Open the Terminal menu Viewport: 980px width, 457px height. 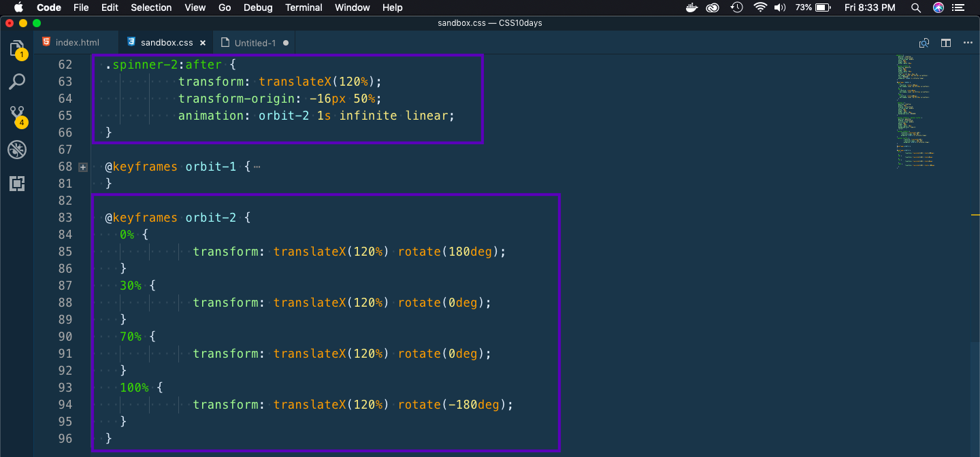pos(304,7)
